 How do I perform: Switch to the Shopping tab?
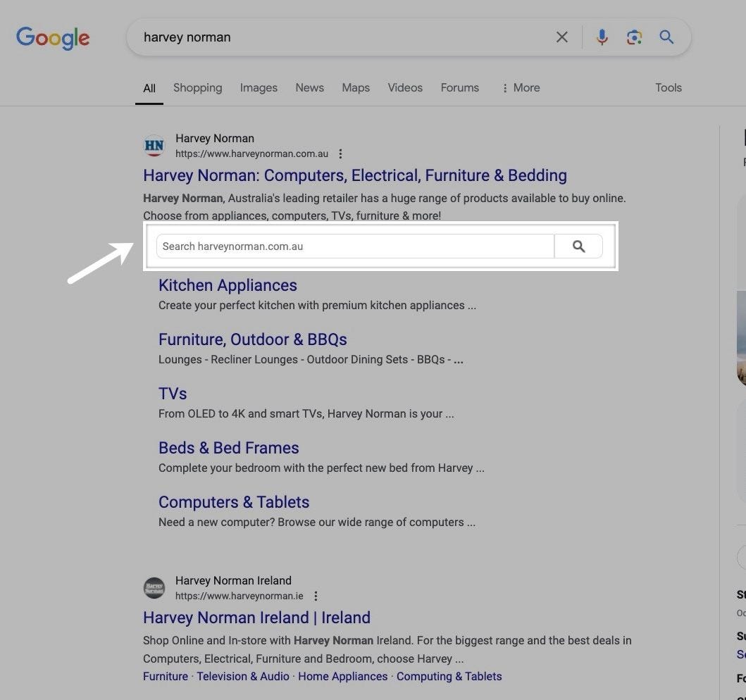197,88
